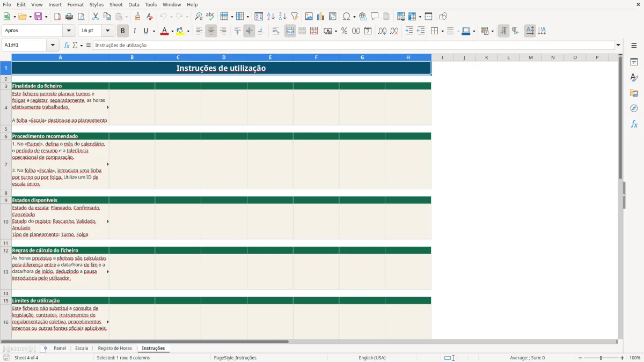The image size is (644, 362).
Task: Expand the Name Box dropdown
Action: pyautogui.click(x=53, y=45)
